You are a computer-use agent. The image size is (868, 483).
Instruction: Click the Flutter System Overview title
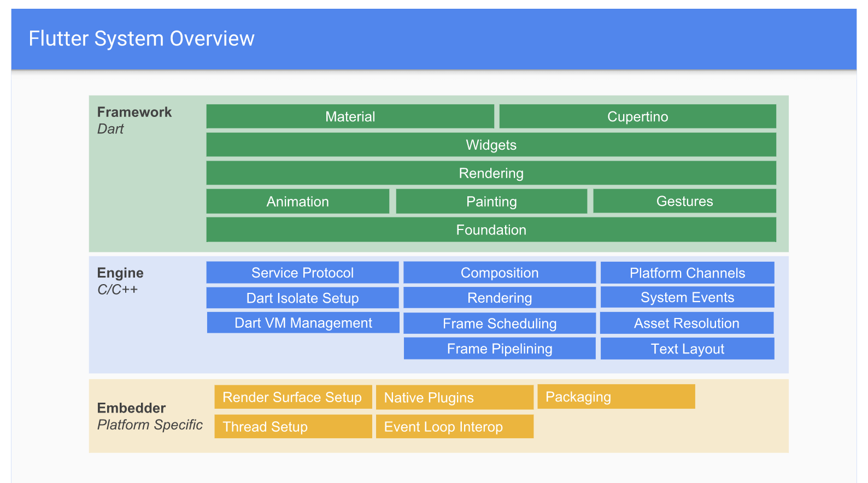[142, 39]
